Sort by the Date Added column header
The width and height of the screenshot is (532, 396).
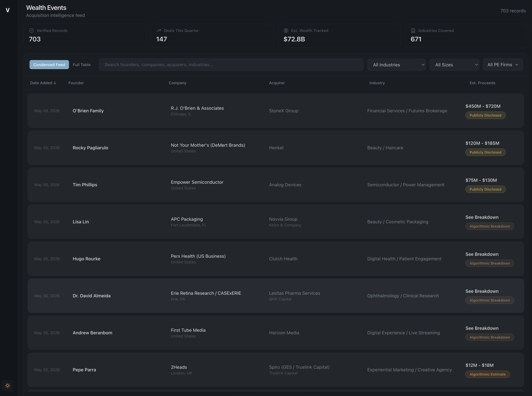43,83
